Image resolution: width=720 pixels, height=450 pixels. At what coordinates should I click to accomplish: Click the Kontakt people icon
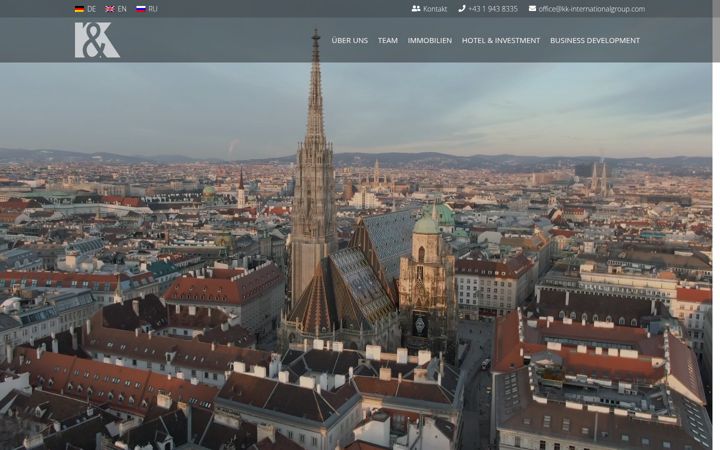(x=416, y=8)
